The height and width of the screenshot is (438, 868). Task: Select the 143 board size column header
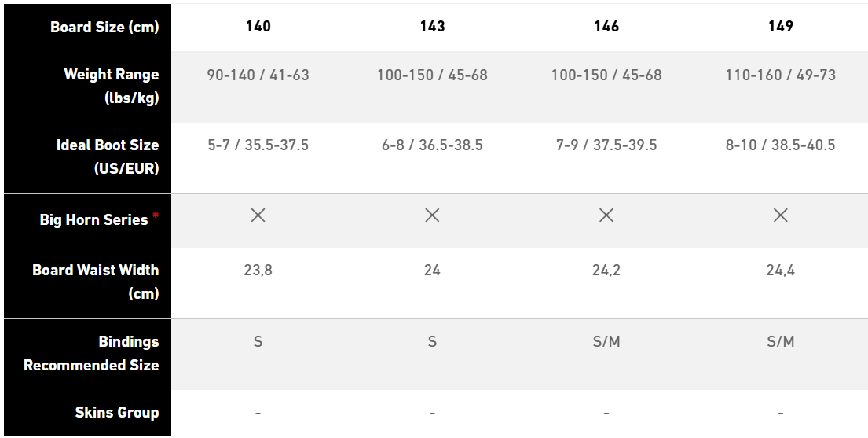432,27
